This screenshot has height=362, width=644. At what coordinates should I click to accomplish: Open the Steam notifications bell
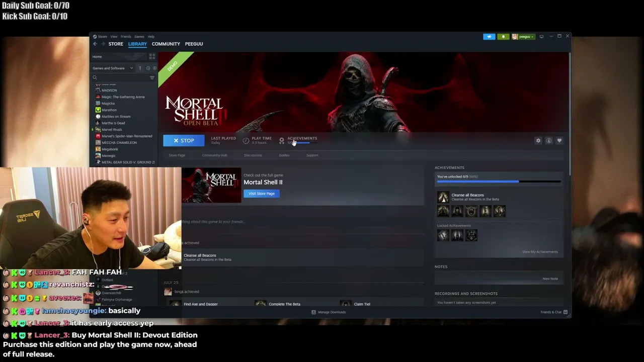point(503,37)
